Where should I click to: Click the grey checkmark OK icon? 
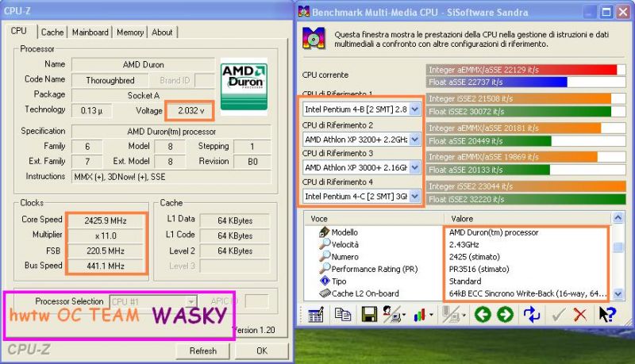(559, 314)
